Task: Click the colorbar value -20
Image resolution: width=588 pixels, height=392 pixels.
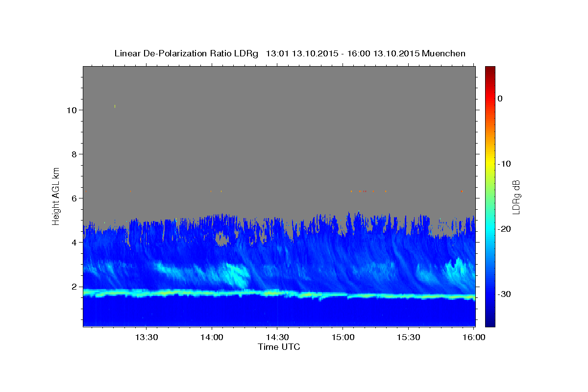Action: click(x=505, y=229)
